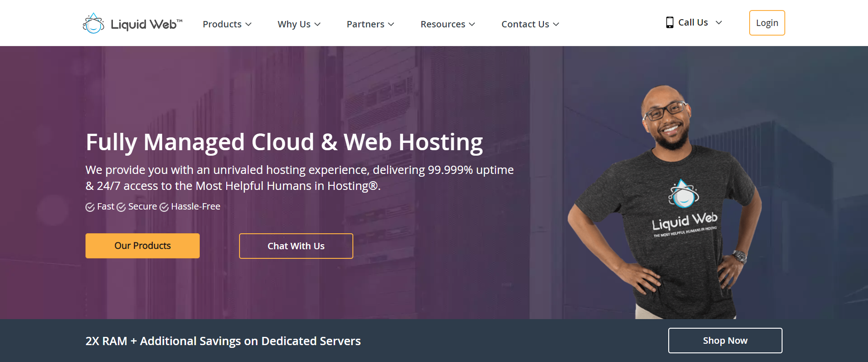
Task: Open the Partners menu
Action: tap(370, 24)
